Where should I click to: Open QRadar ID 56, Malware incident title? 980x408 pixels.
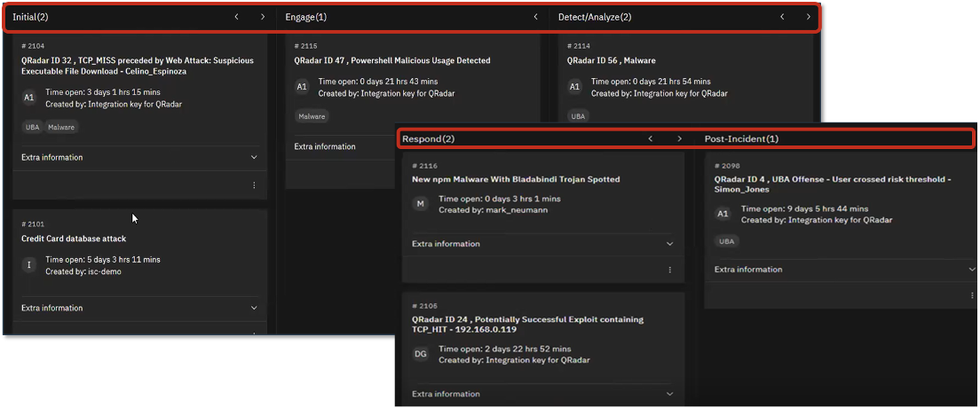coord(611,61)
